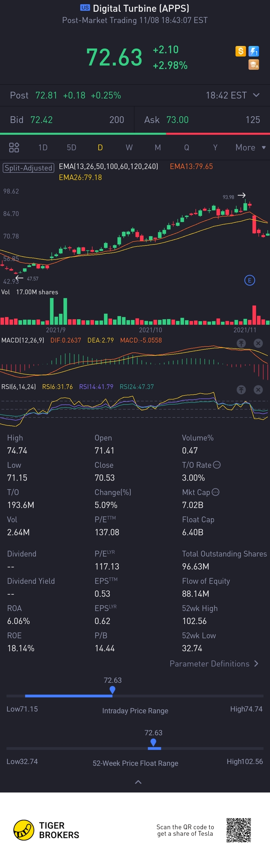Tap the Vol 17.00M shares label
The height and width of the screenshot is (868, 270).
pyautogui.click(x=30, y=292)
